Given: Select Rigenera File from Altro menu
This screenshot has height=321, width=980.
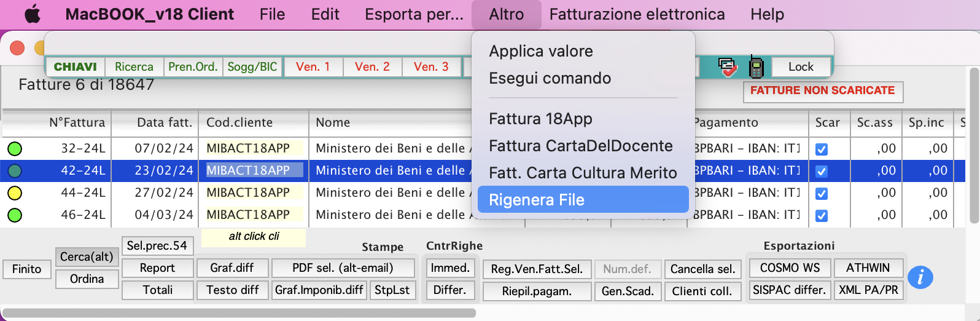Looking at the screenshot, I should [x=583, y=200].
